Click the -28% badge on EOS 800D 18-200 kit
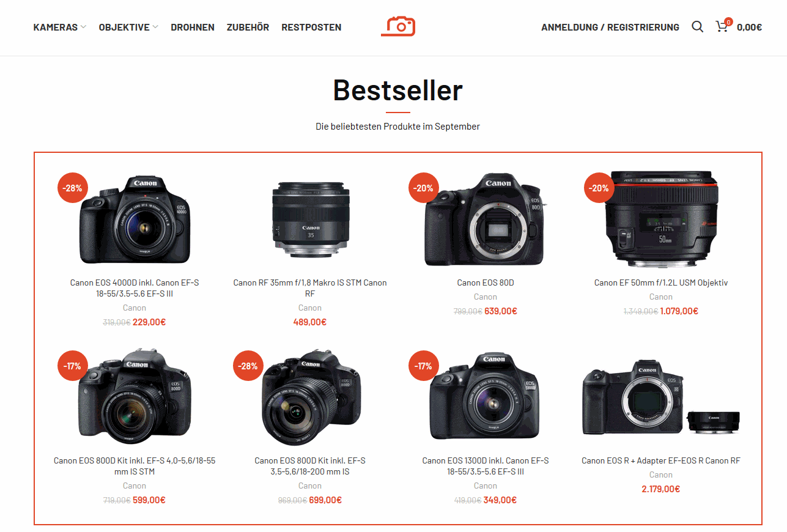The width and height of the screenshot is (787, 532). (248, 366)
